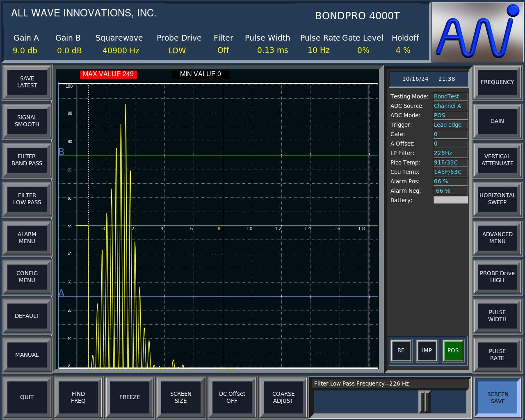The height and width of the screenshot is (420, 525).
Task: Select PULSE WIDTH control
Action: (498, 316)
